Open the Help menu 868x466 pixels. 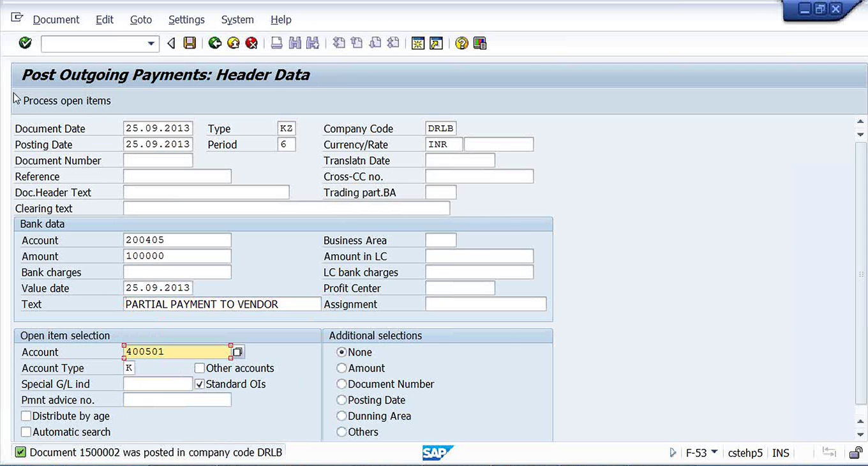pos(281,20)
